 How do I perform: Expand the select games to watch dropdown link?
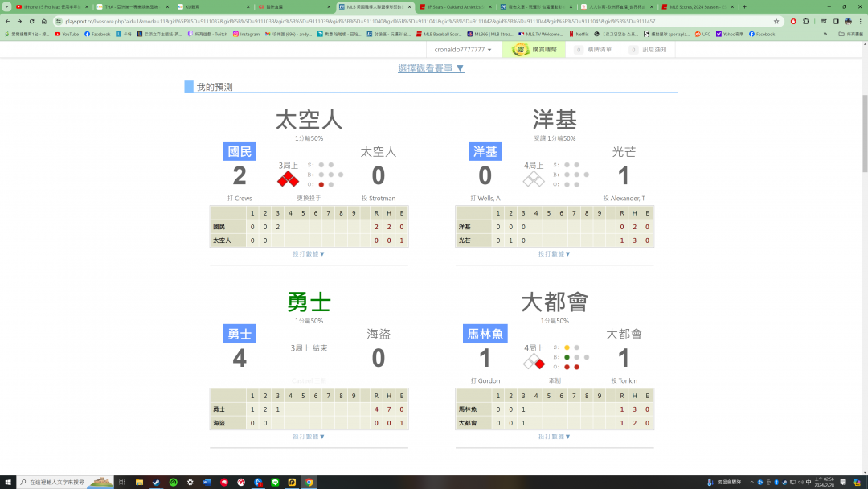[x=431, y=68]
